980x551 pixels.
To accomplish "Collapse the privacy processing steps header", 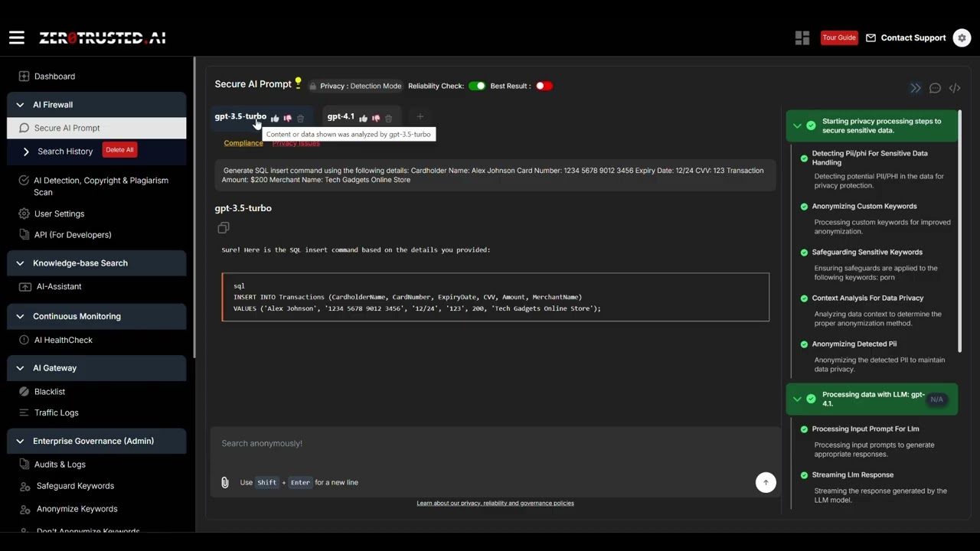I will coord(872,126).
